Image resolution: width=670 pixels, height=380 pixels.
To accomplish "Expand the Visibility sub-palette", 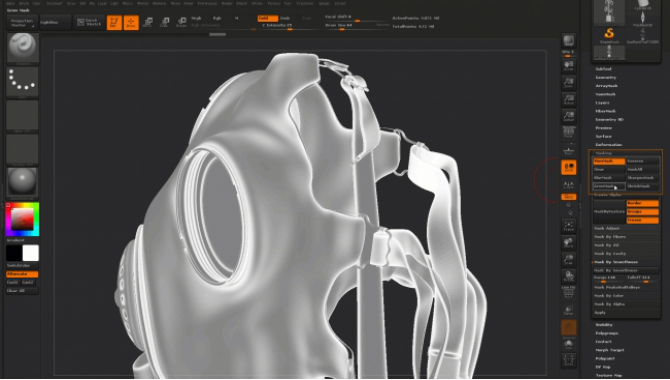I will coord(604,325).
